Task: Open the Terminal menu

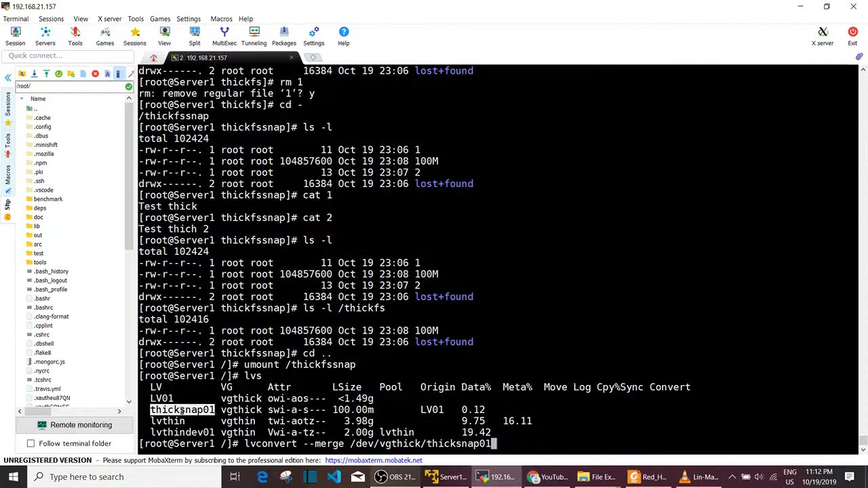Action: tap(16, 19)
